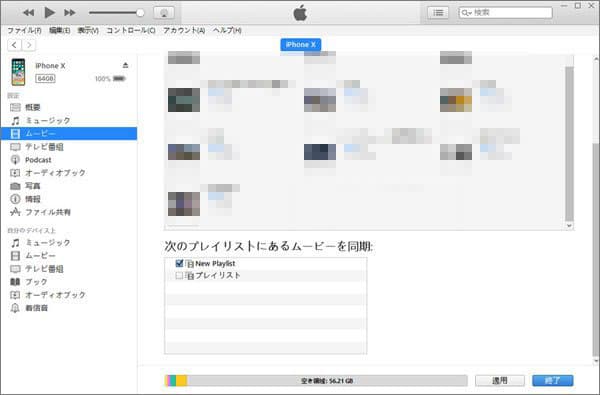Viewport: 600px width, 395px height.
Task: Focus the 検索 search field
Action: pyautogui.click(x=505, y=13)
